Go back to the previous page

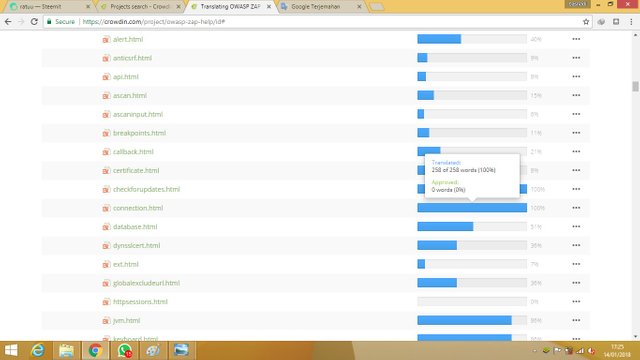pyautogui.click(x=8, y=22)
